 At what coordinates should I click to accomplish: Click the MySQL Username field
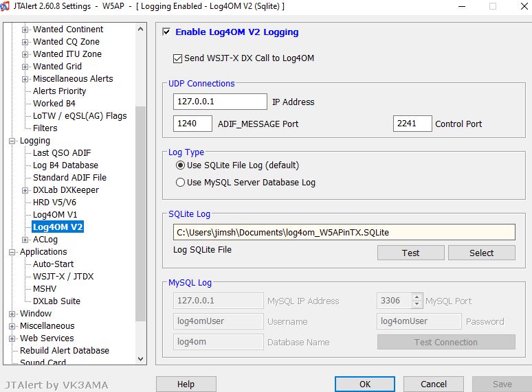(x=219, y=321)
